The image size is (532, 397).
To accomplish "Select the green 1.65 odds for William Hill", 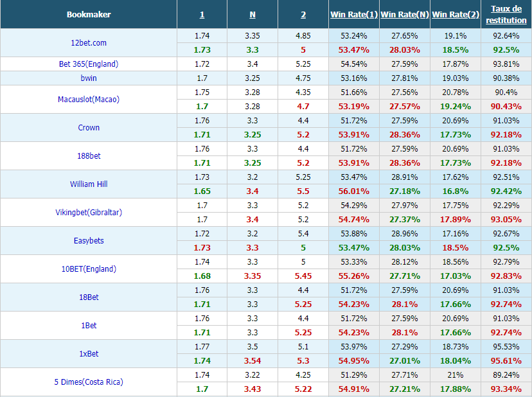I will point(202,191).
